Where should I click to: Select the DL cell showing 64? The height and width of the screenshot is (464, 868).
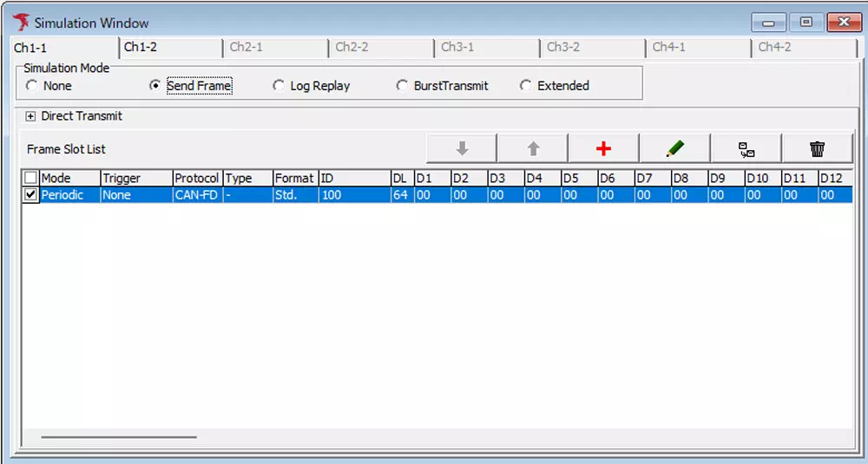click(399, 195)
